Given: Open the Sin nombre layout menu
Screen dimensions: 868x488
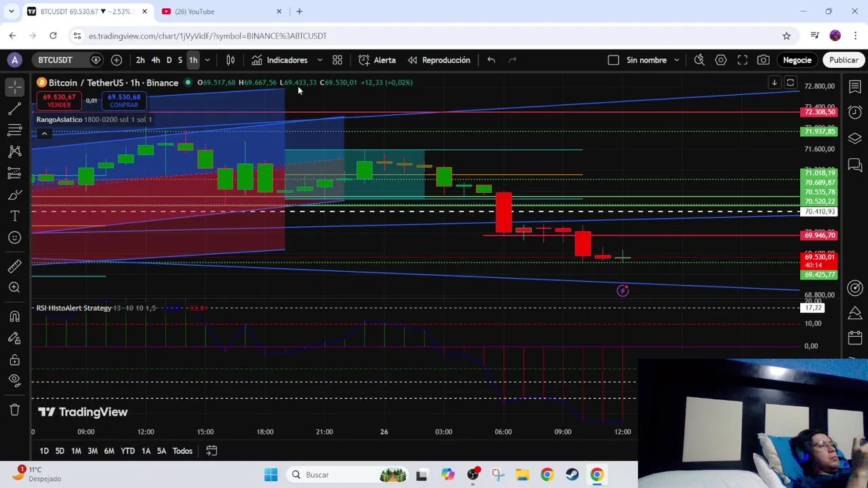Looking at the screenshot, I should coord(646,60).
